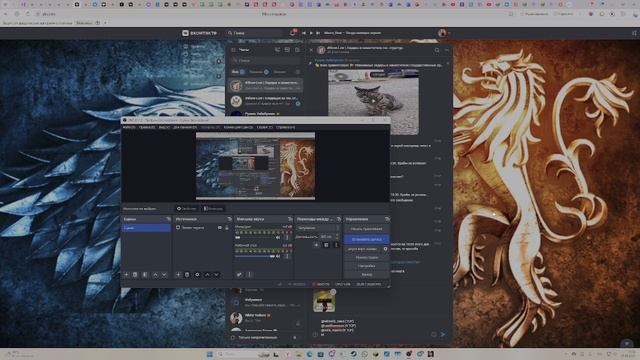Image resolution: width=640 pixels, height=360 pixels.
Task: Select the Screen capture source row
Action: click(x=203, y=227)
